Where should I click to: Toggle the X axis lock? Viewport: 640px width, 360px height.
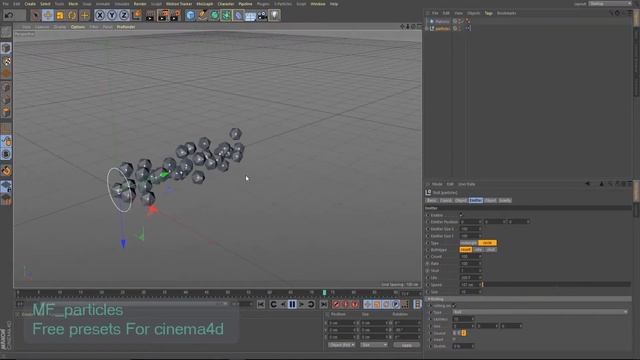point(100,16)
